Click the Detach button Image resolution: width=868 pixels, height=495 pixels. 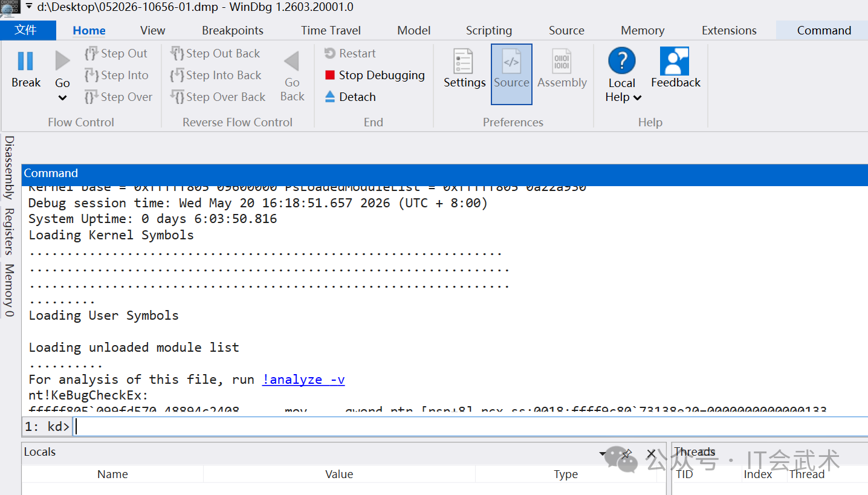point(350,97)
